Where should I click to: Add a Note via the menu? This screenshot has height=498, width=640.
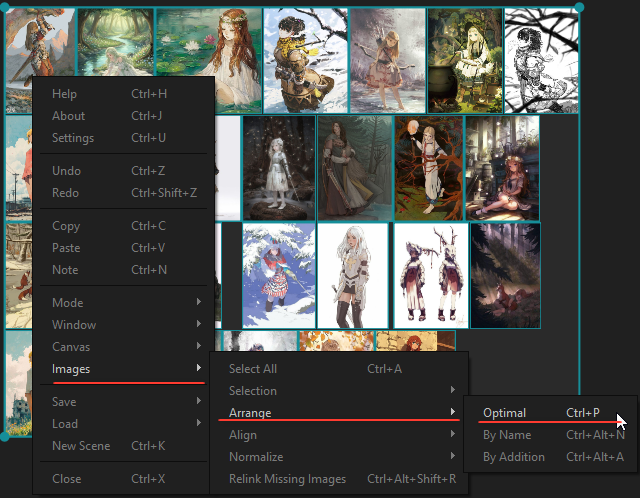coord(123,270)
